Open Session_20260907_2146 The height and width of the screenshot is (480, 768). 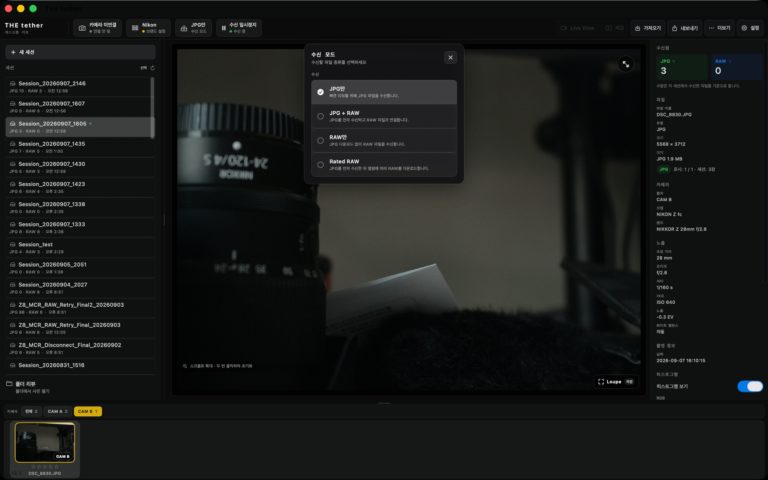pyautogui.click(x=78, y=87)
